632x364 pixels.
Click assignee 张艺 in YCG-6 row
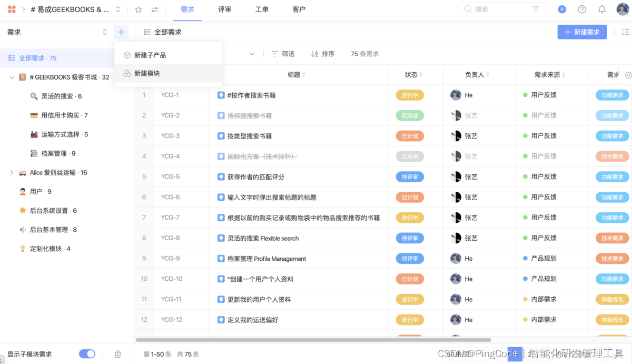(464, 197)
